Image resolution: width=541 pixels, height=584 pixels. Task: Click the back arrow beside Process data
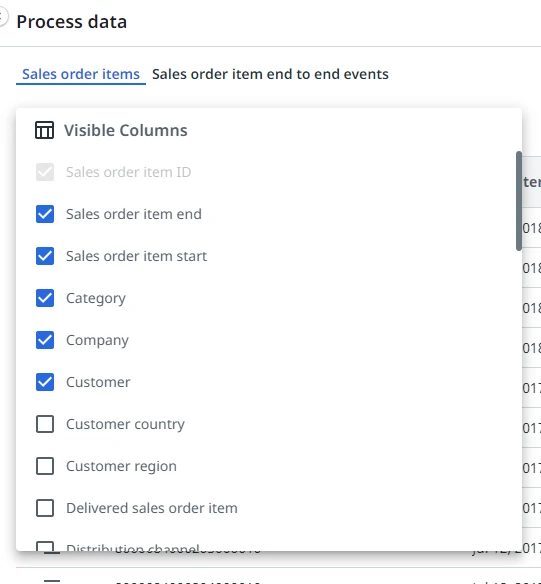[x=3, y=17]
